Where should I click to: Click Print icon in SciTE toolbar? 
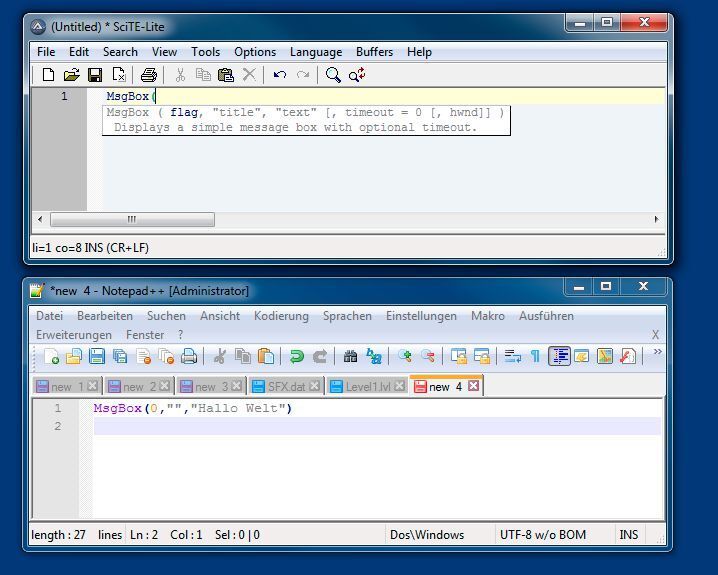coord(148,75)
